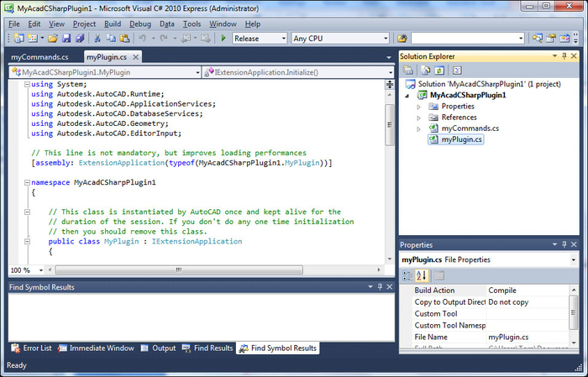588x377 pixels.
Task: Switch to the myCommands.cs editor tab
Action: tap(39, 57)
